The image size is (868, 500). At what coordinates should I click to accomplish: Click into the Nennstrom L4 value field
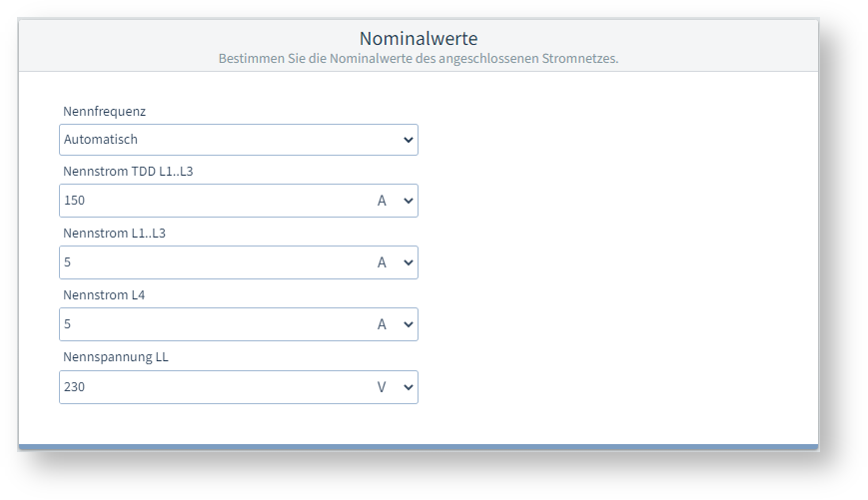click(210, 324)
